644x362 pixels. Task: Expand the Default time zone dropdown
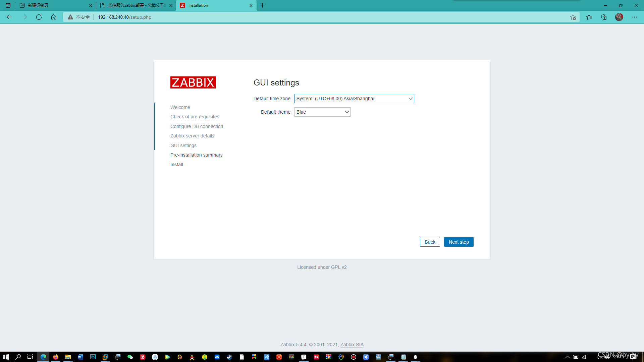pos(354,99)
